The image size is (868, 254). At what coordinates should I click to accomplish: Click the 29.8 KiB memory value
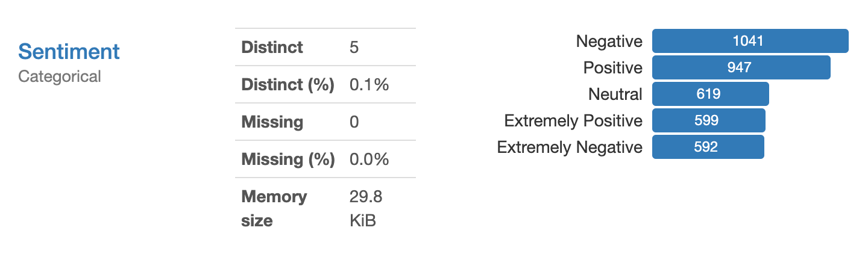(365, 208)
